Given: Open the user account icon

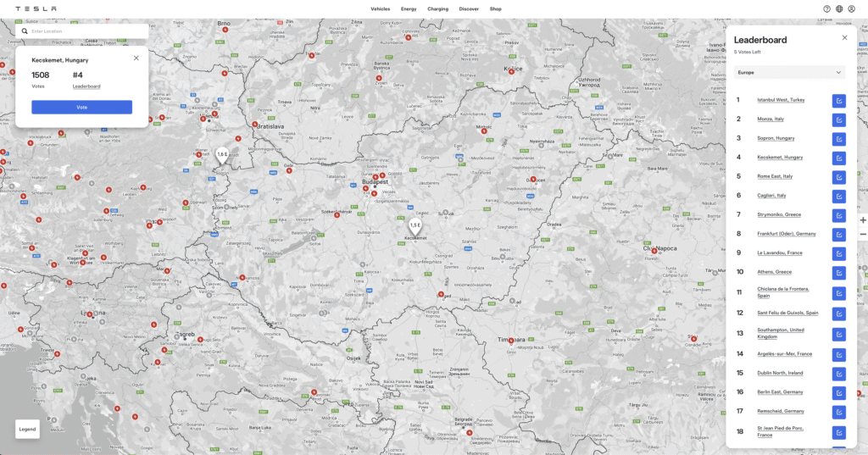Looking at the screenshot, I should click(851, 8).
